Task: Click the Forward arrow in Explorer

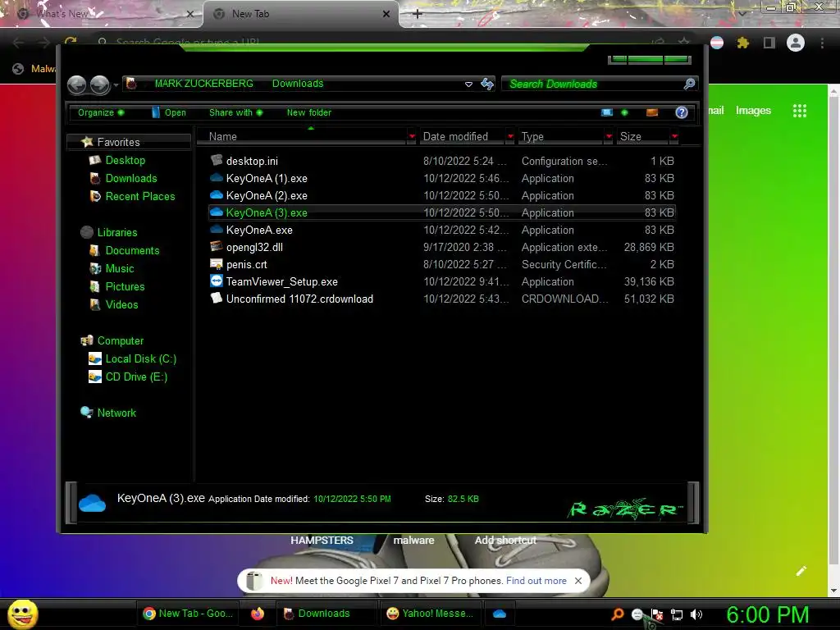Action: [99, 84]
